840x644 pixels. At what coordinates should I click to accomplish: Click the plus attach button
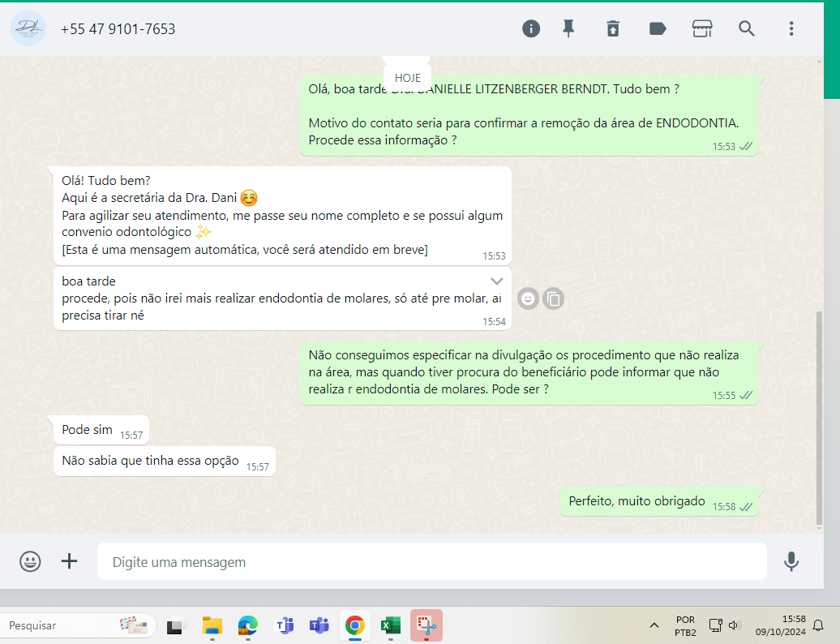(69, 561)
